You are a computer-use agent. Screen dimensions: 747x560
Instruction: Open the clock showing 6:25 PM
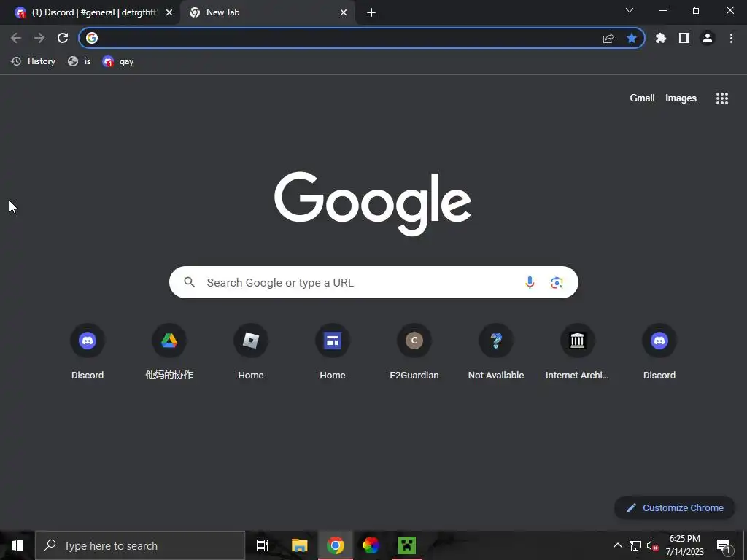pyautogui.click(x=684, y=545)
